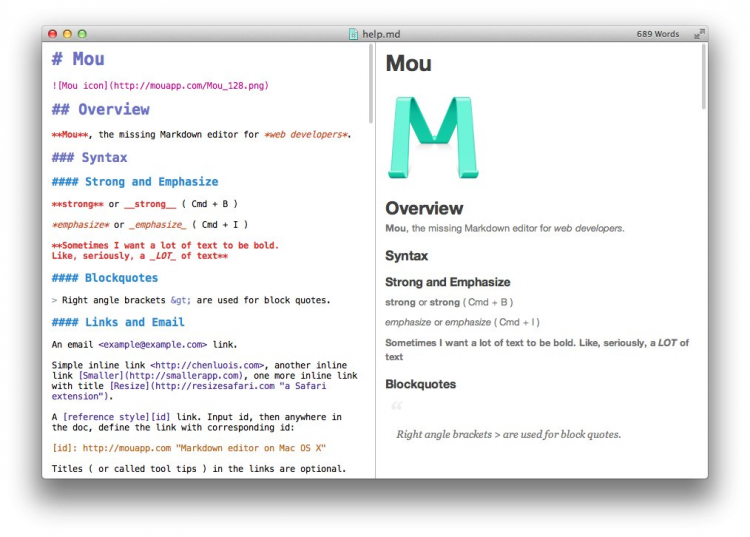Click the '# Mou' heading in editor
Viewport: 750px width, 537px height.
pyautogui.click(x=78, y=59)
